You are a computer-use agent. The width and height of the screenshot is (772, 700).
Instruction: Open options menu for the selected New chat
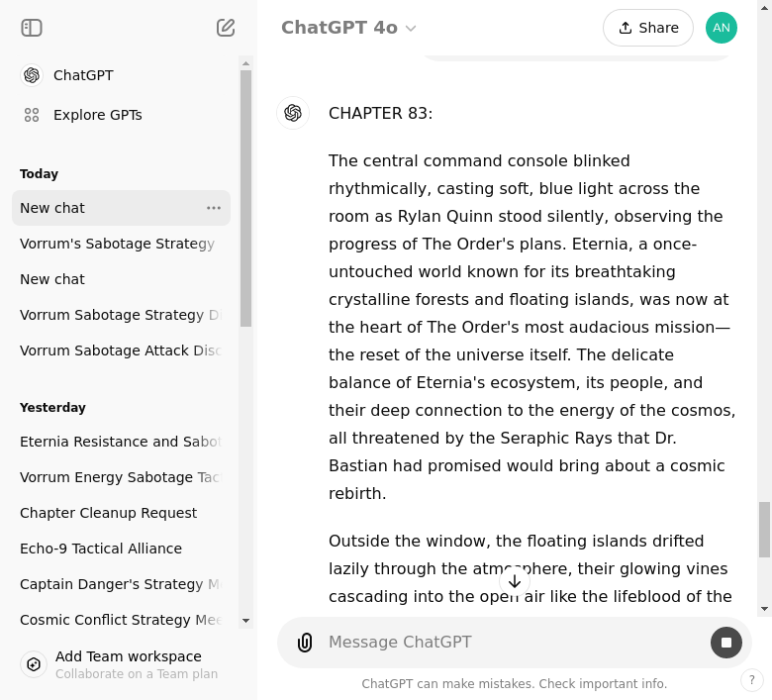pyautogui.click(x=214, y=208)
